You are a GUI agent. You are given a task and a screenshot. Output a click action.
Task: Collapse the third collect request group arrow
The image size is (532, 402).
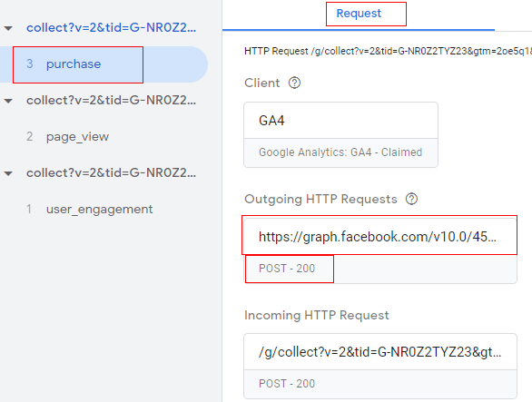tap(8, 173)
